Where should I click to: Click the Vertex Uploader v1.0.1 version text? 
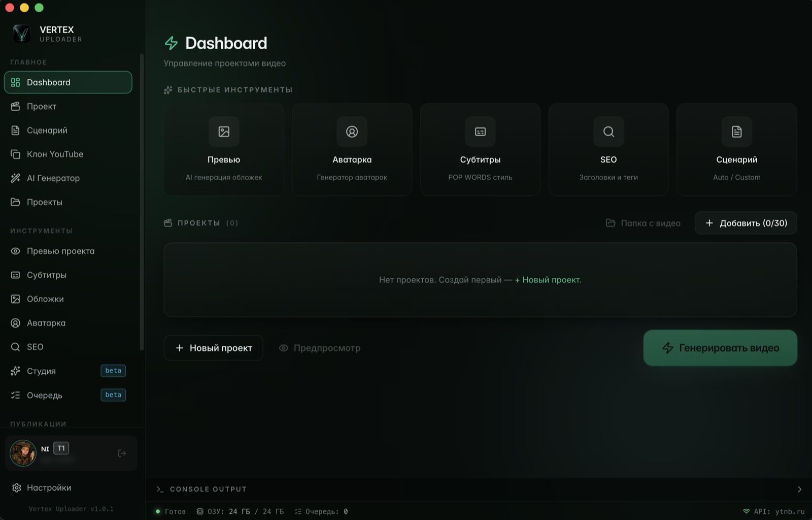click(x=71, y=509)
